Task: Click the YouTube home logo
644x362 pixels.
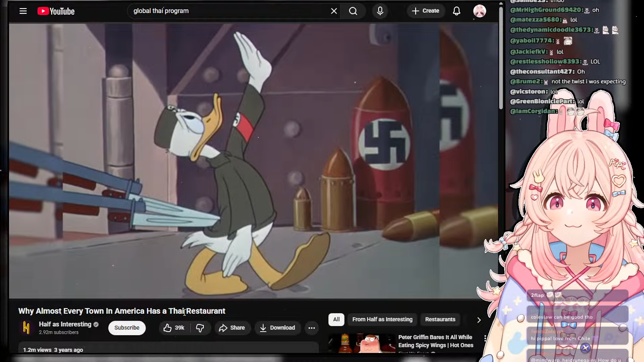Action: [56, 11]
